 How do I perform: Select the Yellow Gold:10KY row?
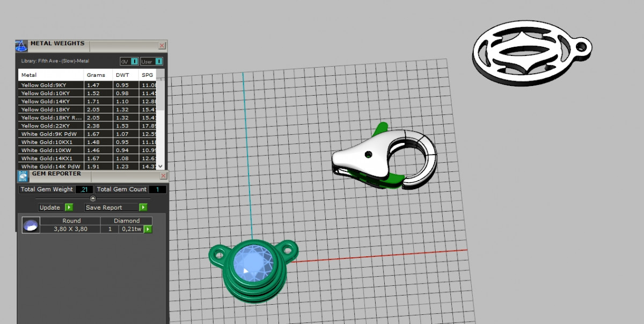click(x=87, y=93)
